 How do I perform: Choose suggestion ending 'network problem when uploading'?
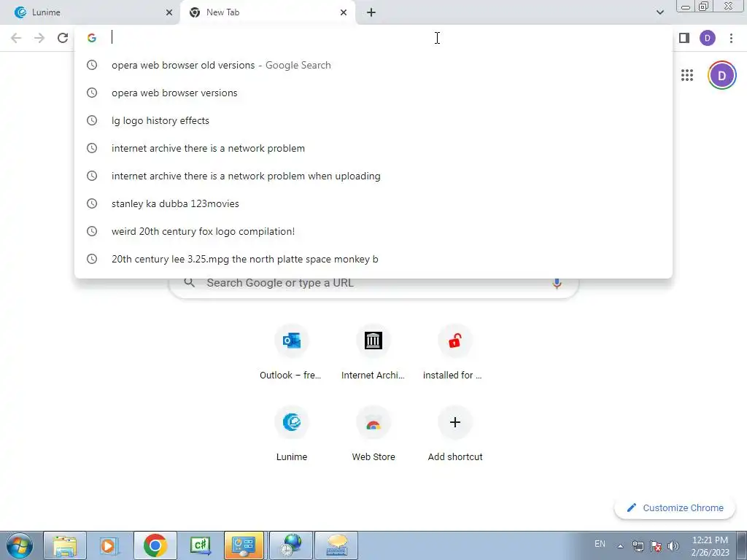click(373, 176)
